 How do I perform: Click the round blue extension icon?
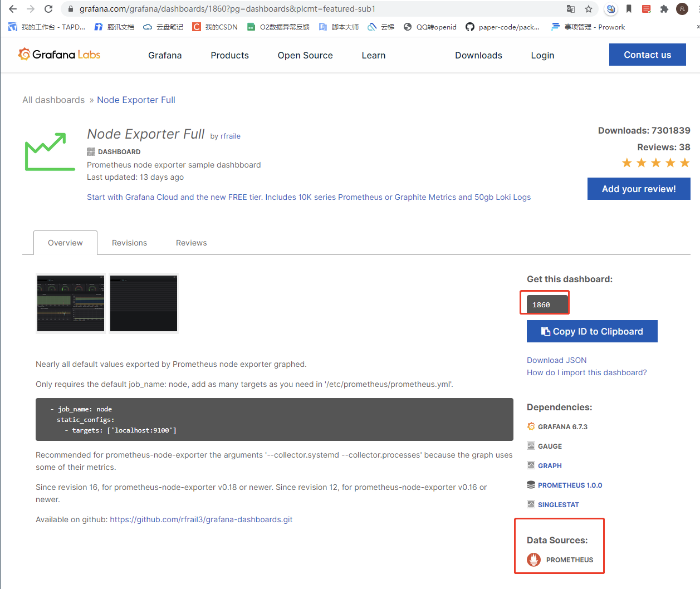pyautogui.click(x=611, y=9)
